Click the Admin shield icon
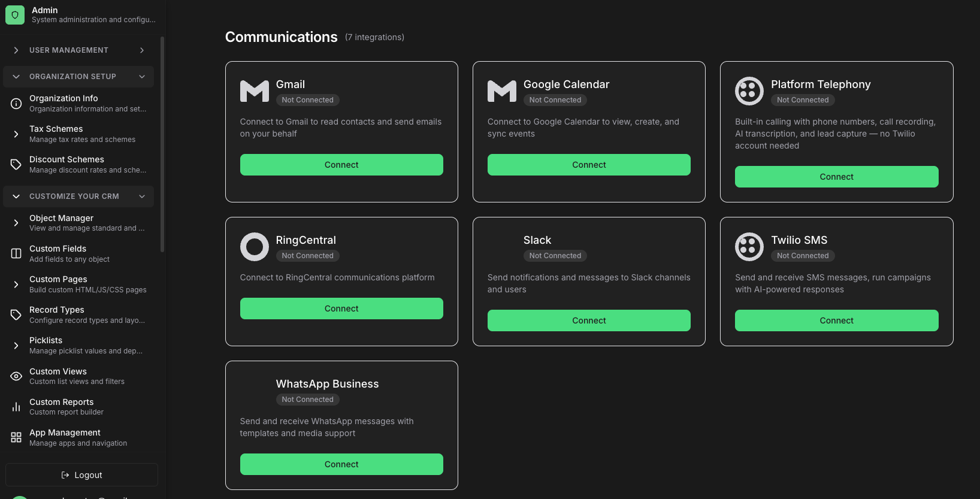The image size is (980, 499). 15,15
